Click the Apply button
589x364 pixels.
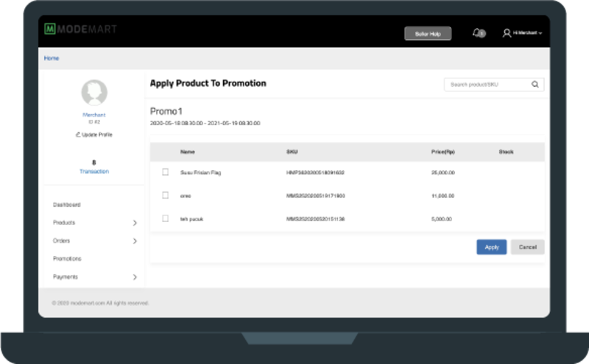492,247
